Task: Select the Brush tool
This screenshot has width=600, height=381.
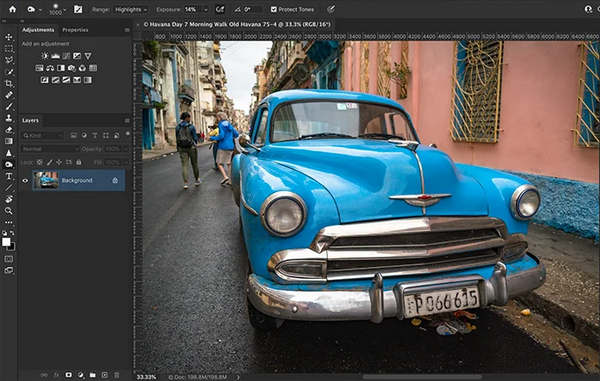Action: coord(8,106)
